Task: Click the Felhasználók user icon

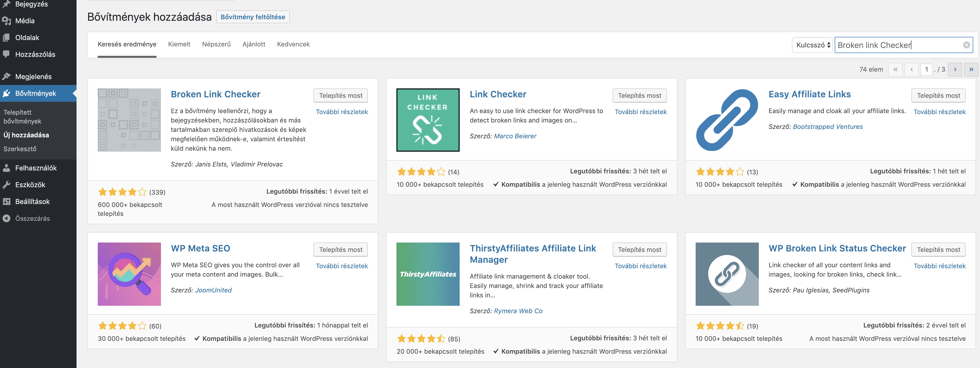Action: coord(6,168)
